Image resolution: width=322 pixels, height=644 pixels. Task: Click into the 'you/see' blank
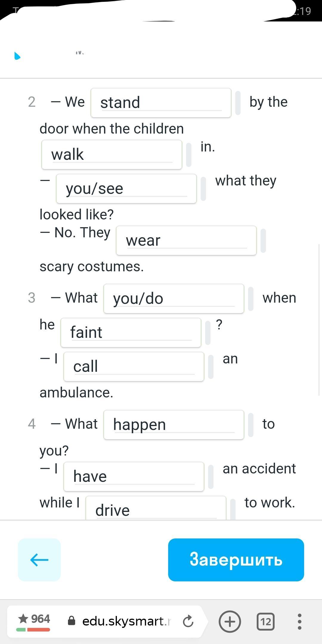[126, 189]
